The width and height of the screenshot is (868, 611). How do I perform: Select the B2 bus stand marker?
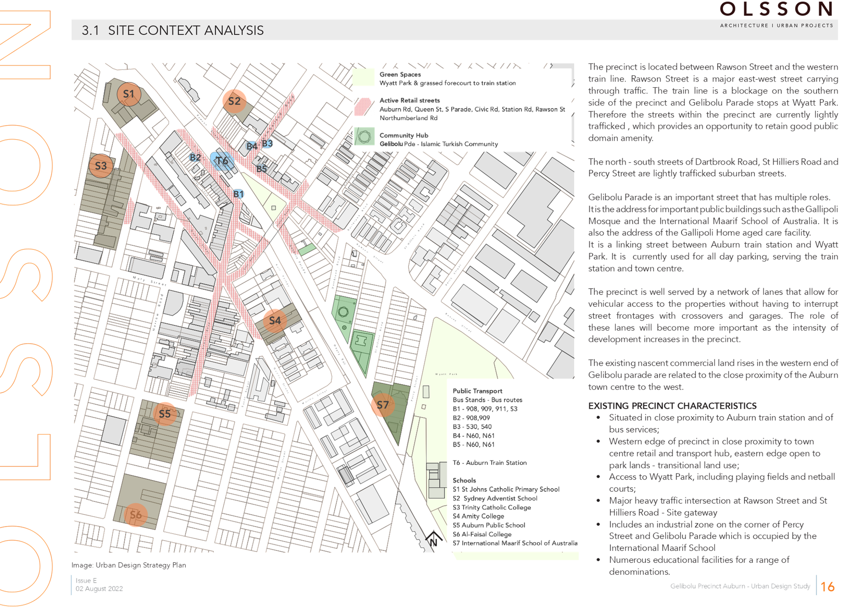point(195,158)
